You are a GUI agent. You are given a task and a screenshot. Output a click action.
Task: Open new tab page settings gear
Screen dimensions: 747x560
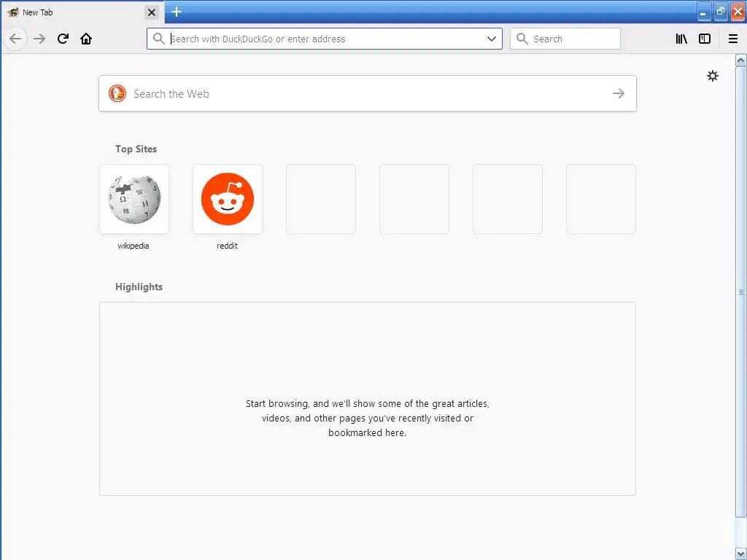(712, 76)
